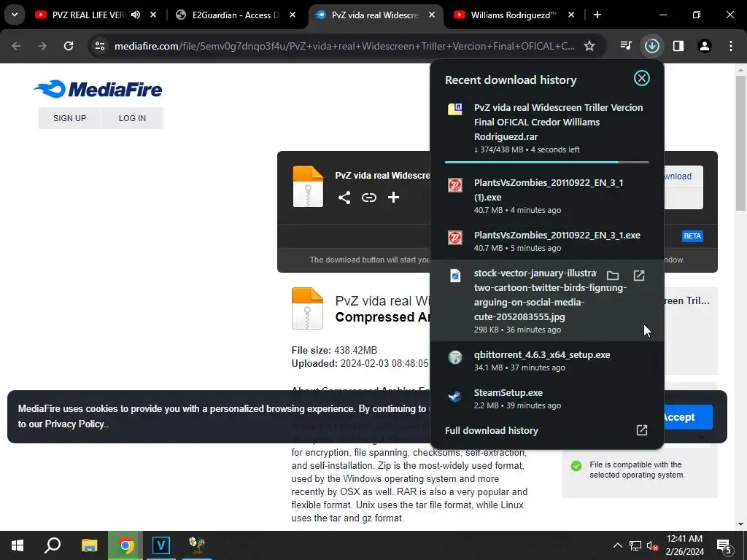The image size is (747, 560).
Task: Open SteamSetup.exe download entry
Action: (x=546, y=399)
